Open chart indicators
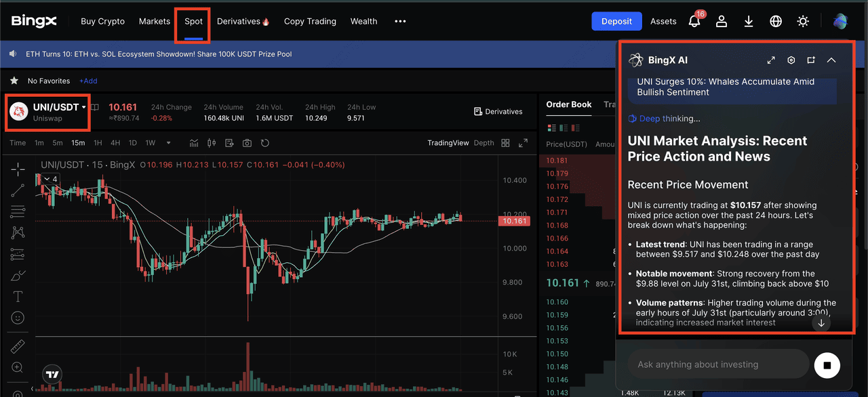Image resolution: width=868 pixels, height=397 pixels. 194,143
